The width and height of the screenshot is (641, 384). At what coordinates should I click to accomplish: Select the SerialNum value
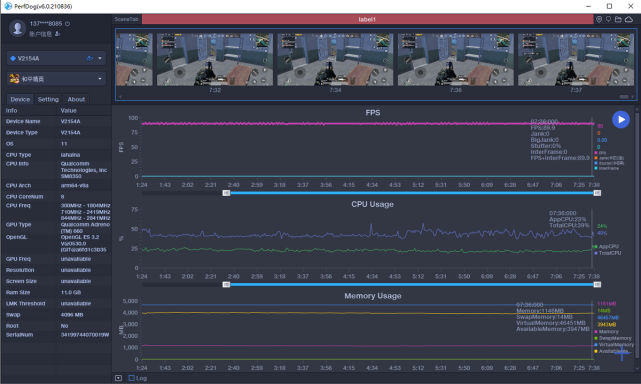(x=85, y=335)
